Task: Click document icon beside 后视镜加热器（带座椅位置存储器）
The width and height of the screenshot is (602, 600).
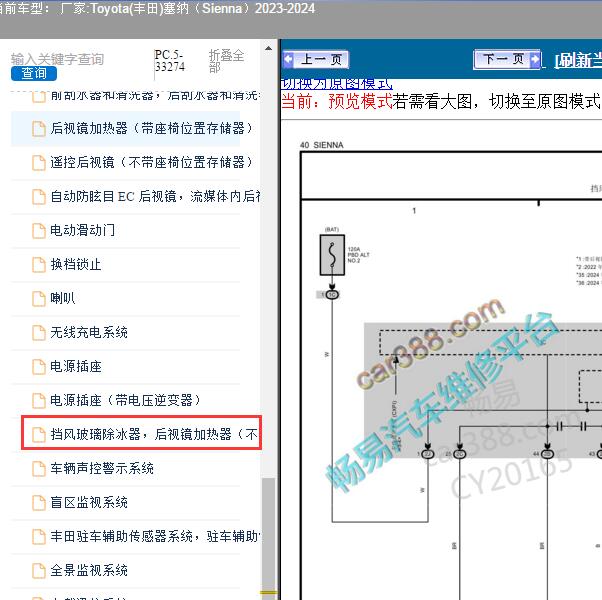Action: click(39, 129)
